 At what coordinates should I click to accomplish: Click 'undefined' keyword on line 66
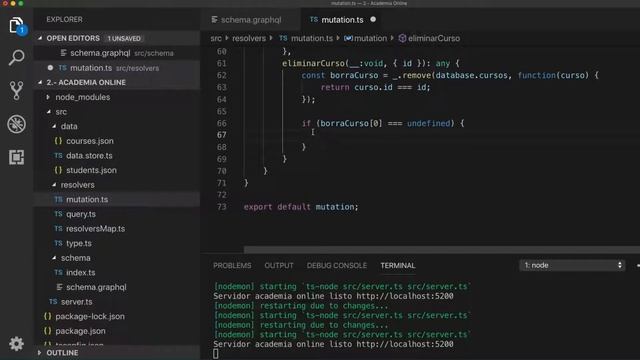click(x=428, y=123)
